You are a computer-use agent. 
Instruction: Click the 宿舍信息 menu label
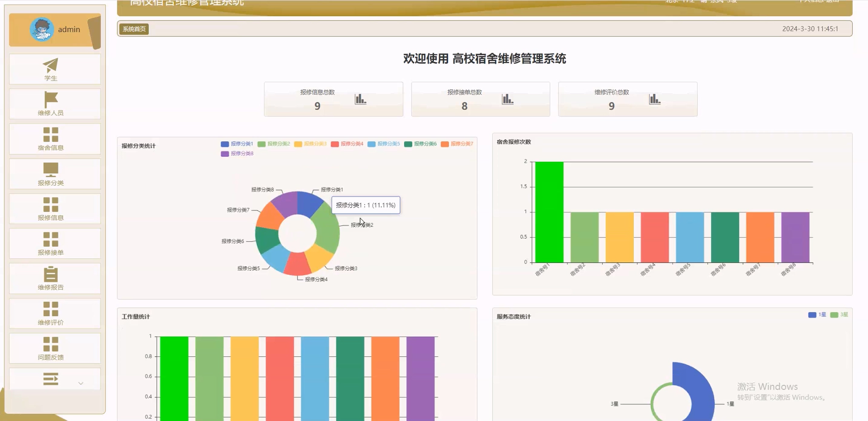pyautogui.click(x=51, y=148)
